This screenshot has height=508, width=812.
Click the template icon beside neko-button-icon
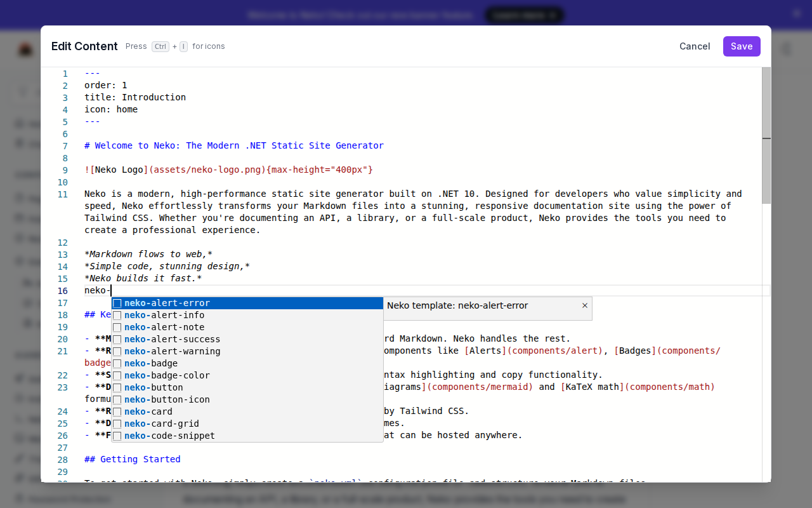pos(117,399)
